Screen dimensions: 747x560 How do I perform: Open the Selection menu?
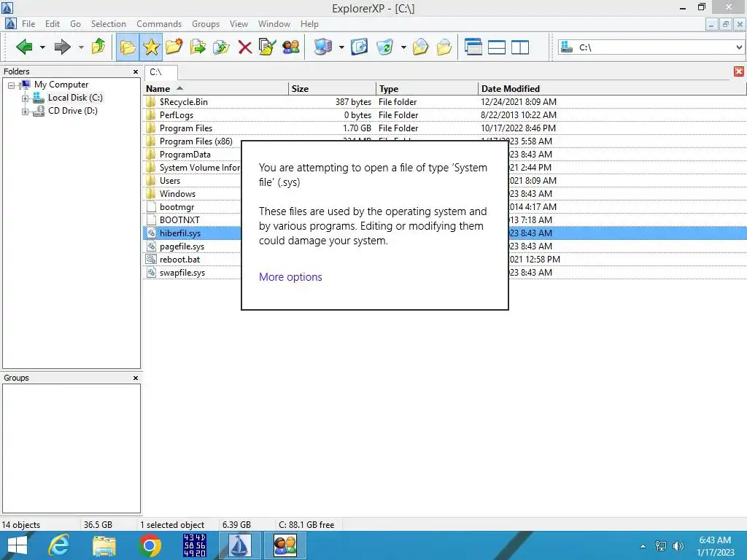(x=109, y=24)
